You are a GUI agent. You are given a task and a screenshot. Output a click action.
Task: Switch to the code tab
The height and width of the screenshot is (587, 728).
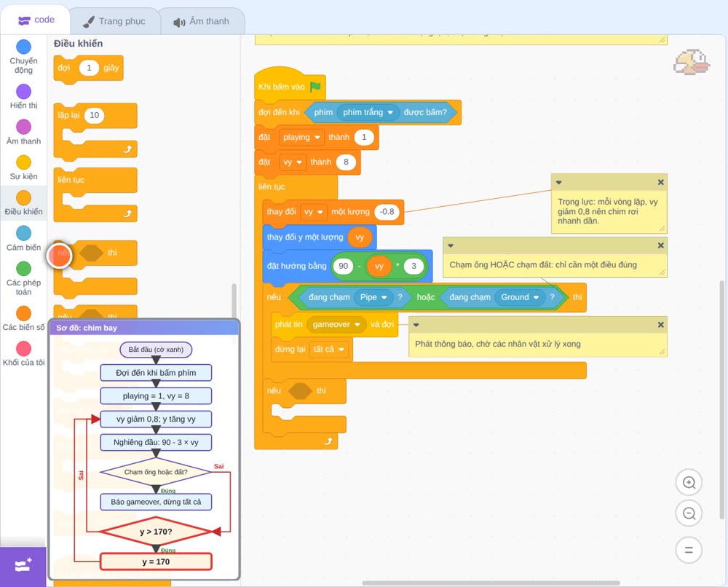(36, 20)
